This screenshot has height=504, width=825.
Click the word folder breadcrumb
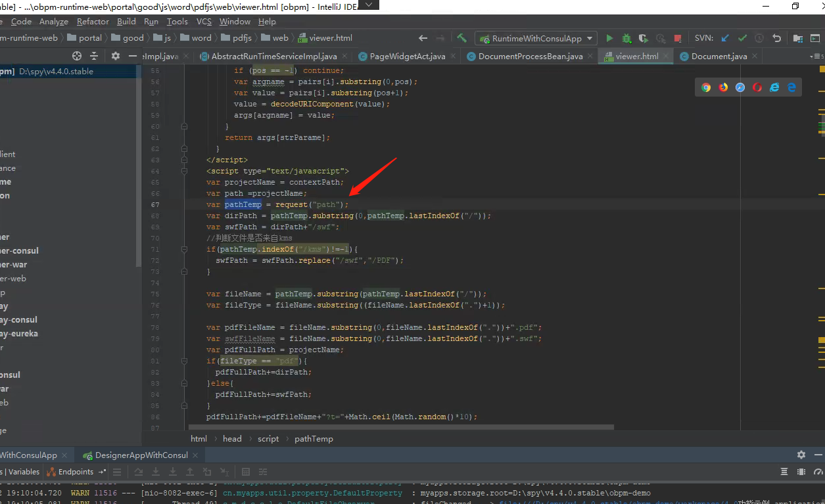[x=196, y=38]
